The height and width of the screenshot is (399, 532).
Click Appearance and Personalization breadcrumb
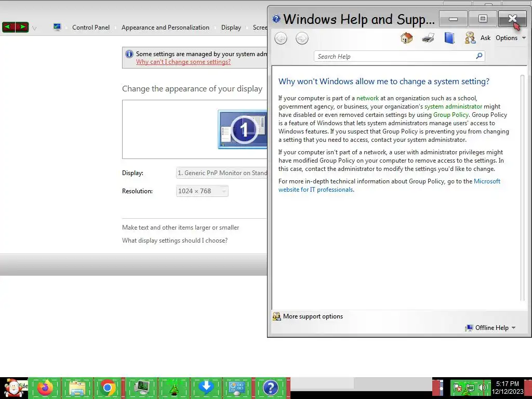coord(165,28)
